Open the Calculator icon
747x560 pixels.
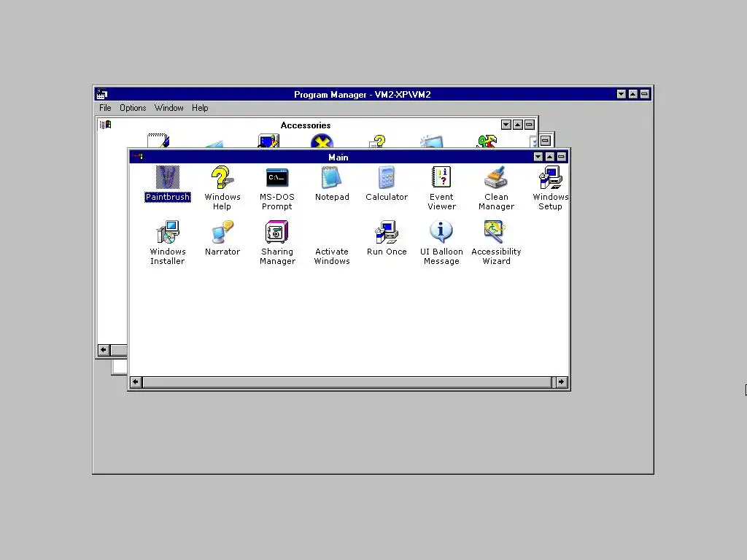(387, 177)
